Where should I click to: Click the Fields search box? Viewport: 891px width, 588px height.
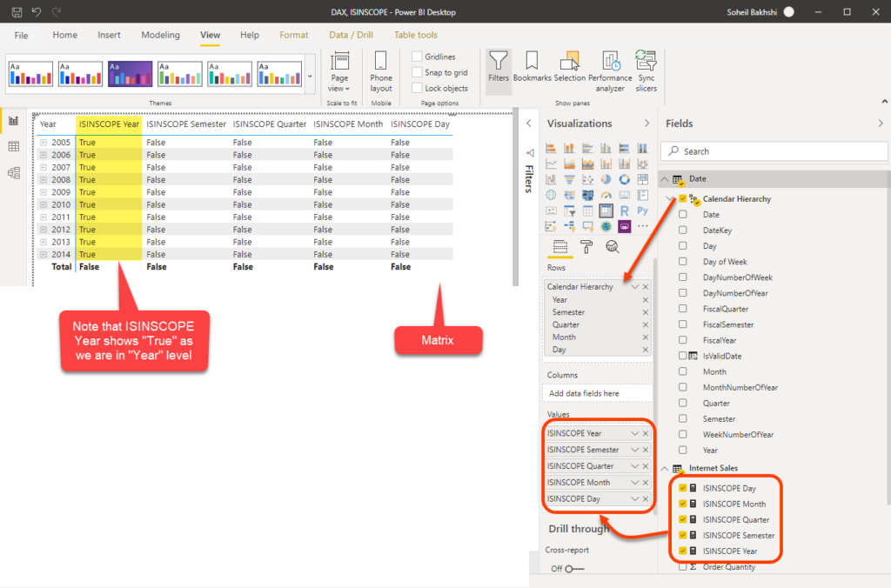pos(774,151)
